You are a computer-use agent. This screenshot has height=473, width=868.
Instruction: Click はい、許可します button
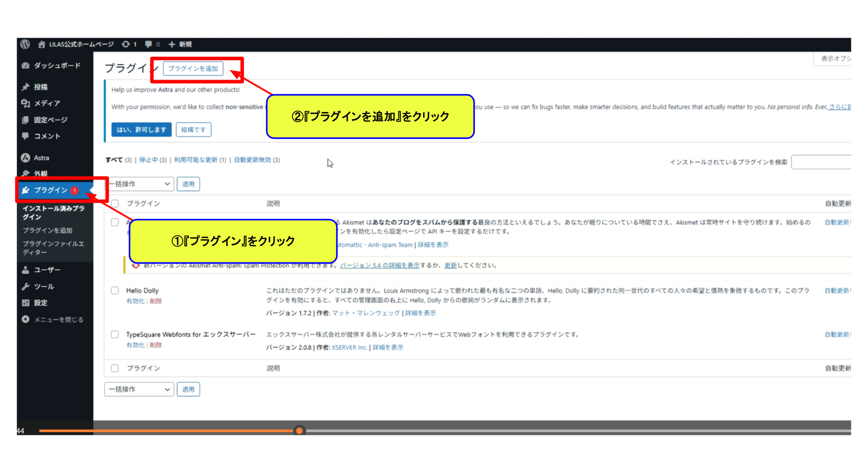pyautogui.click(x=141, y=130)
